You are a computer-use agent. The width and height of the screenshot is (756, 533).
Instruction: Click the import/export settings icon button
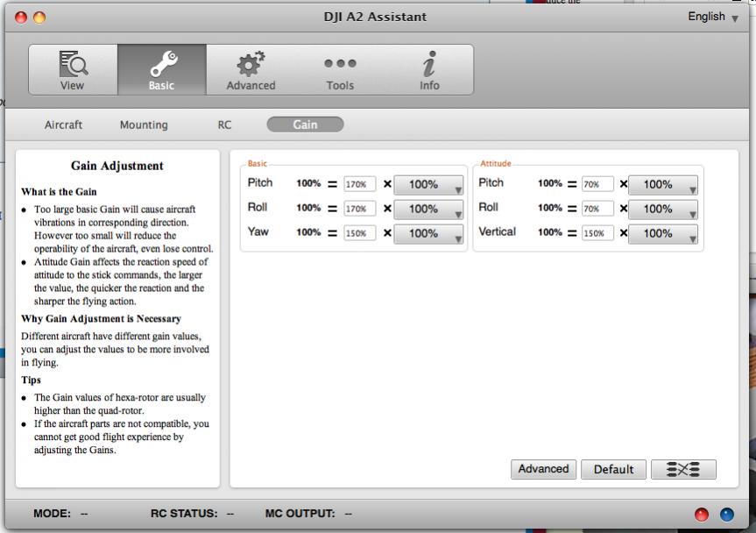[683, 469]
